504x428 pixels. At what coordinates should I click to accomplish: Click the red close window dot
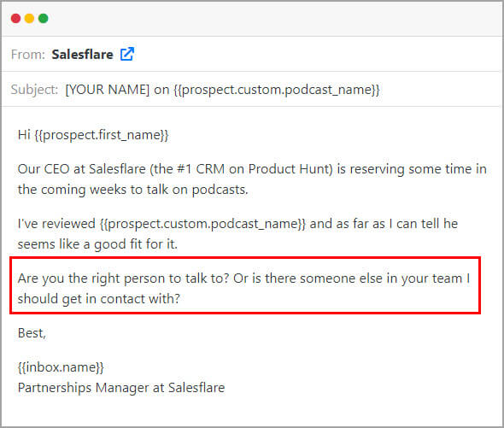(x=15, y=18)
